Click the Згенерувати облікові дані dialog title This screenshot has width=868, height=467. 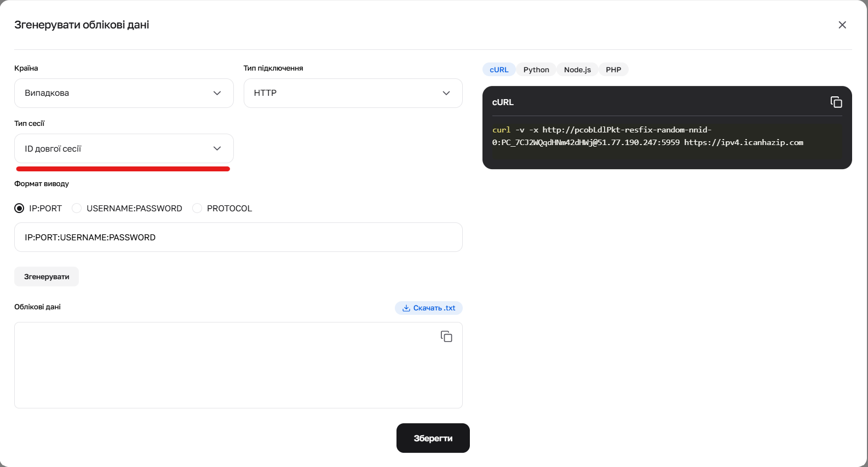click(82, 25)
